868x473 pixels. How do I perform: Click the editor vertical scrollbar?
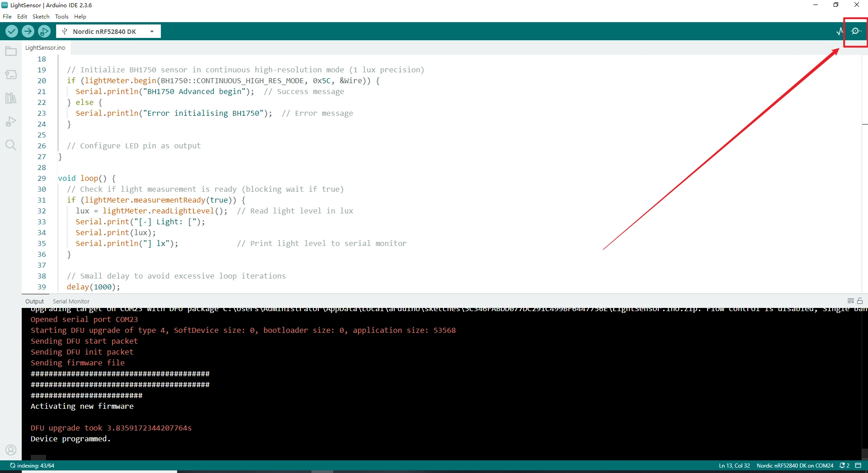coord(864,174)
